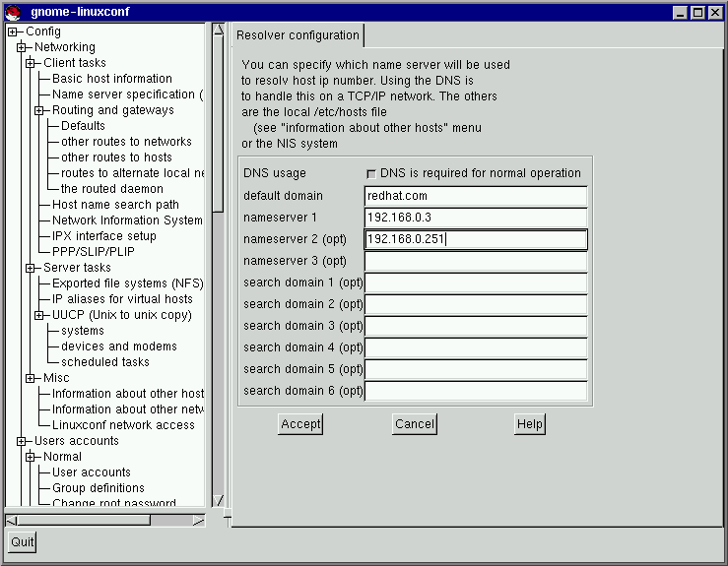The image size is (728, 566).
Task: Enable DNS is required for normal operation
Action: point(370,174)
